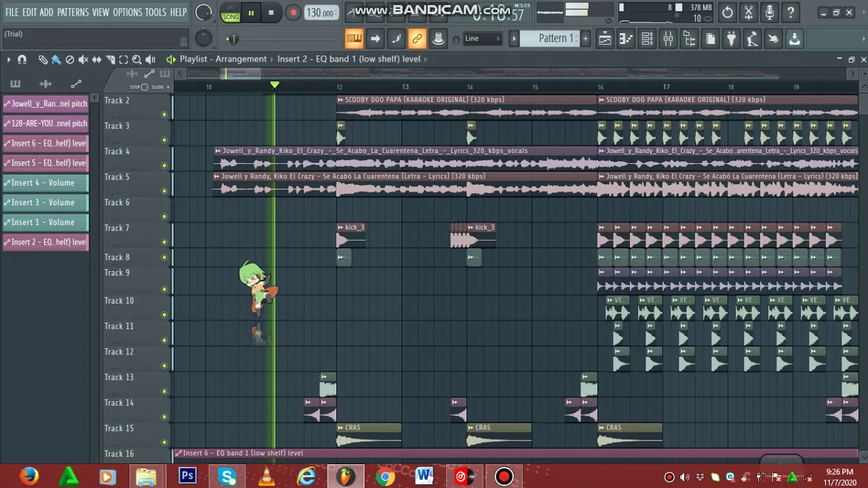The width and height of the screenshot is (868, 488).
Task: Select the Draw pencil tool
Action: 43,60
